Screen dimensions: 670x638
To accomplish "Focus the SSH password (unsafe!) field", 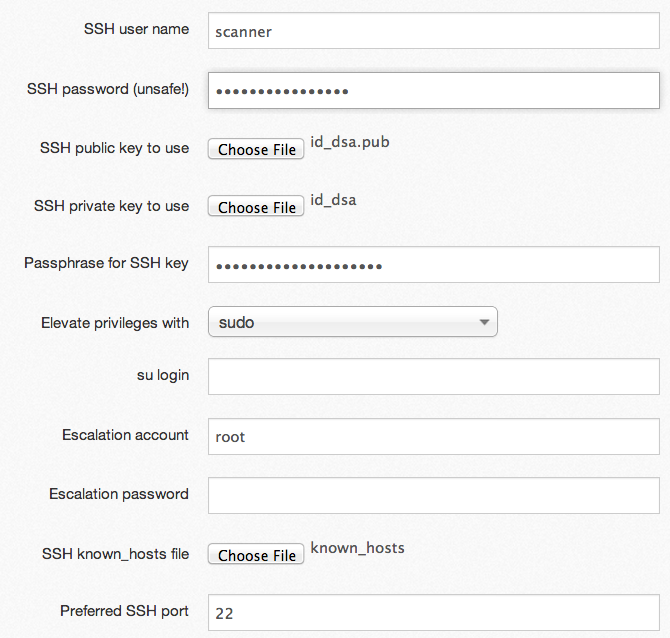I will pos(434,91).
